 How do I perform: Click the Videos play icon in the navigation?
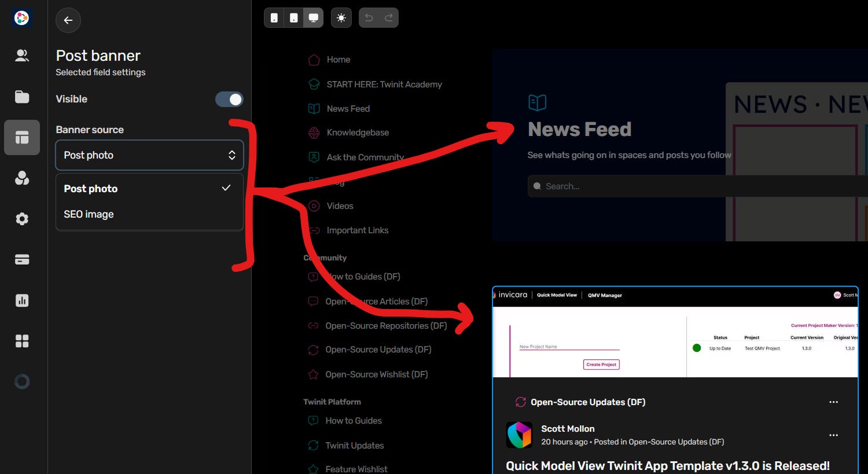tap(314, 206)
